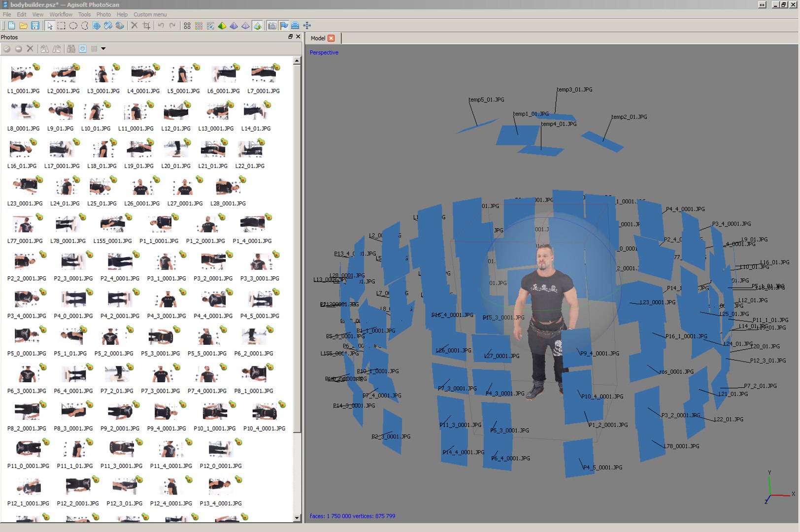Open the Workflow menu

(61, 14)
